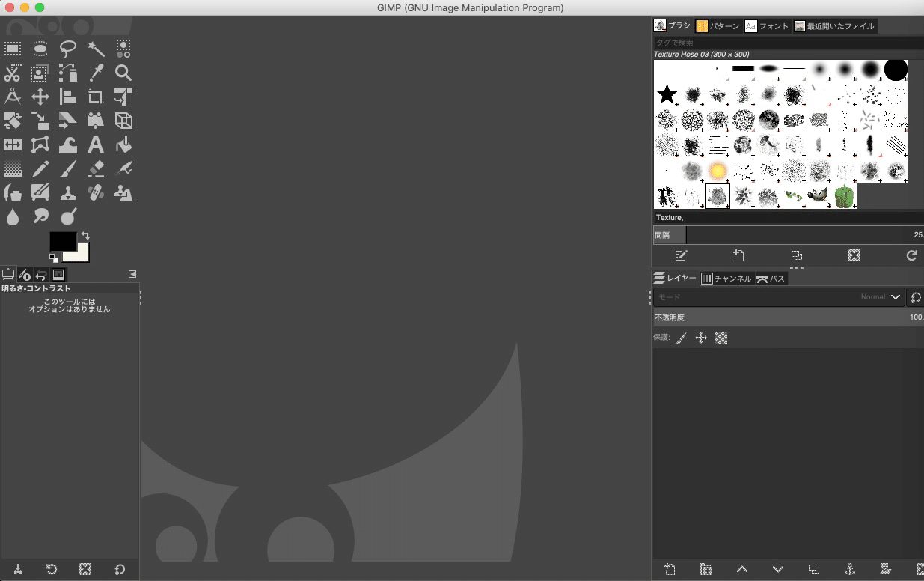Viewport: 924px width, 581px height.
Task: Adjust the 不透明度 opacity slider
Action: click(789, 317)
